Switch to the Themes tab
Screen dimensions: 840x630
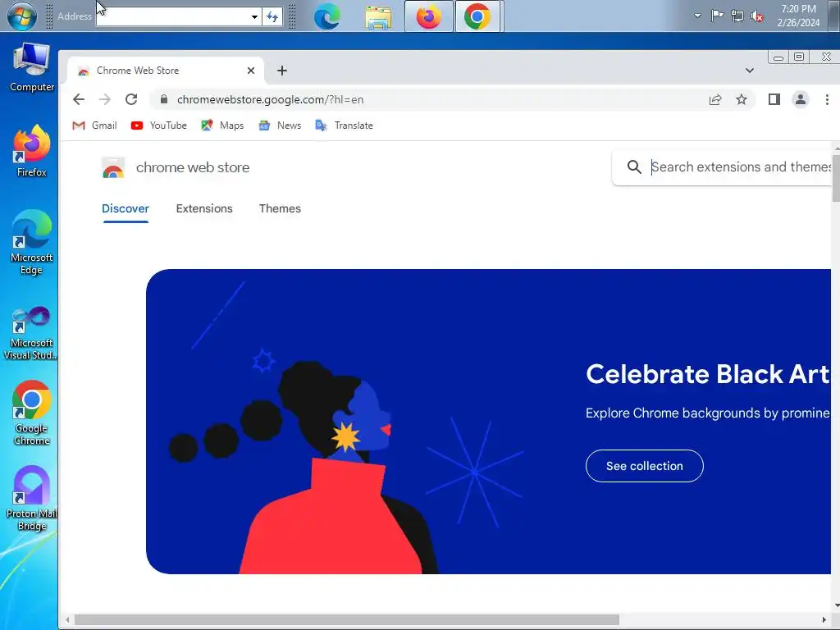pyautogui.click(x=281, y=208)
